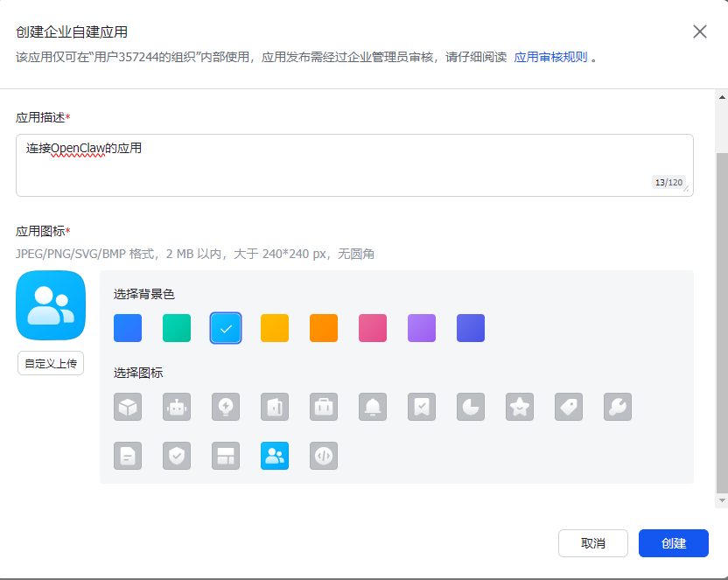Select the star icon
The height and width of the screenshot is (580, 728).
pyautogui.click(x=520, y=407)
